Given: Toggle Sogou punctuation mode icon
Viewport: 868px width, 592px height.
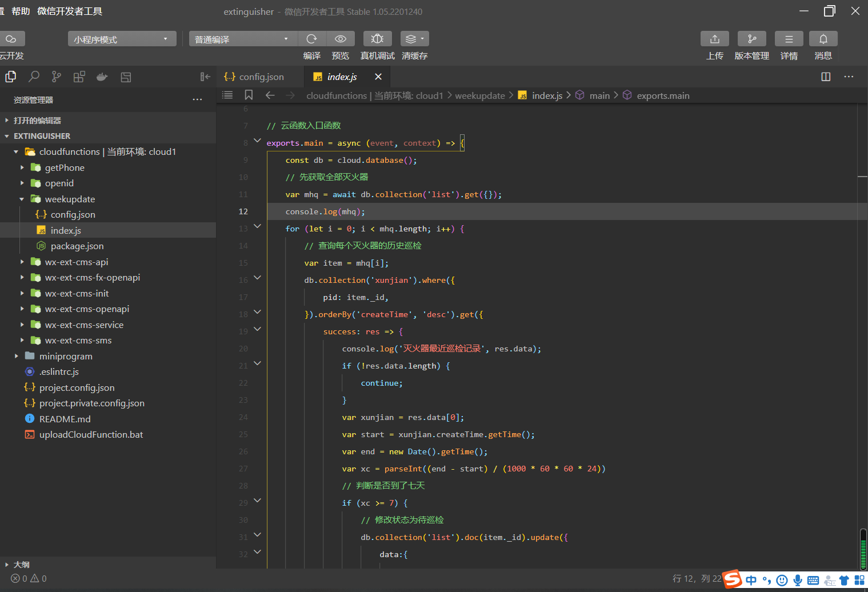Looking at the screenshot, I should click(x=766, y=581).
